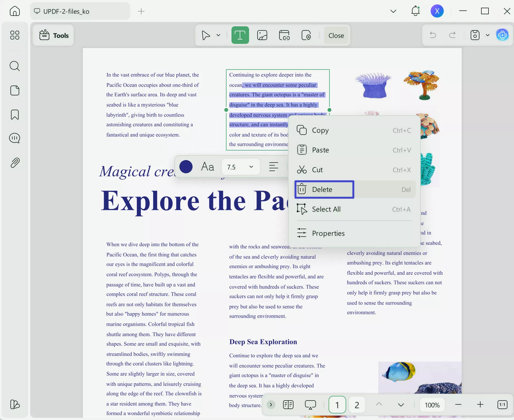Toggle two-page book view mode
The width and height of the screenshot is (514, 420).
click(x=288, y=405)
